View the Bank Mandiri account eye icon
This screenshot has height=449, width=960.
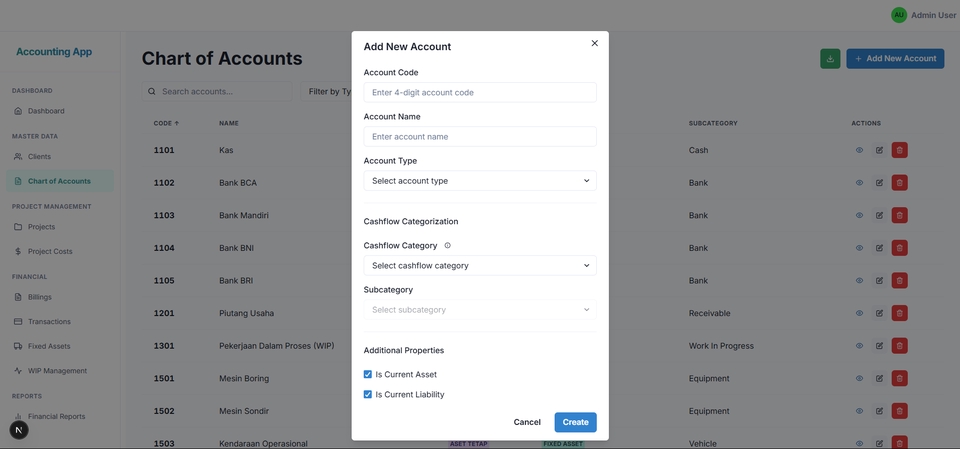click(860, 215)
